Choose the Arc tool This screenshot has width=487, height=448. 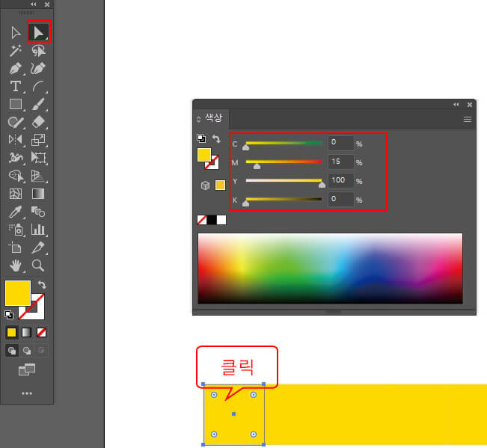pyautogui.click(x=38, y=86)
